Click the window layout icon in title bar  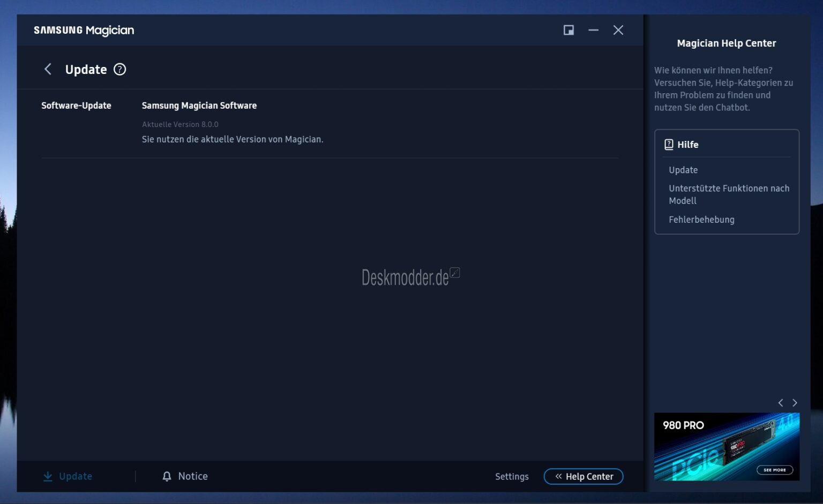568,30
